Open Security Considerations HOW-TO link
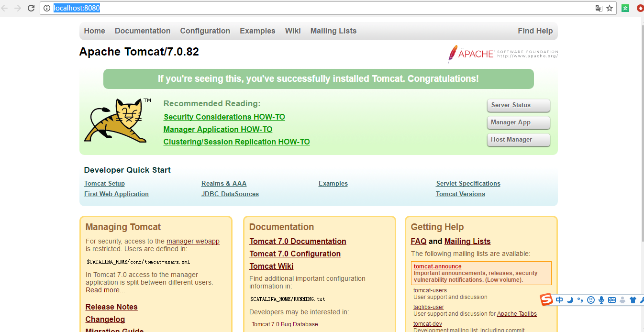644x332 pixels. tap(224, 117)
